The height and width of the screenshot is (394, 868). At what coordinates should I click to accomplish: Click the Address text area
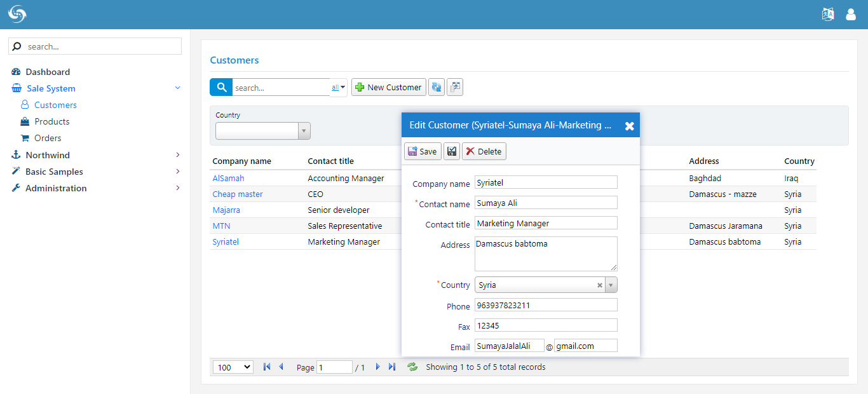click(546, 254)
